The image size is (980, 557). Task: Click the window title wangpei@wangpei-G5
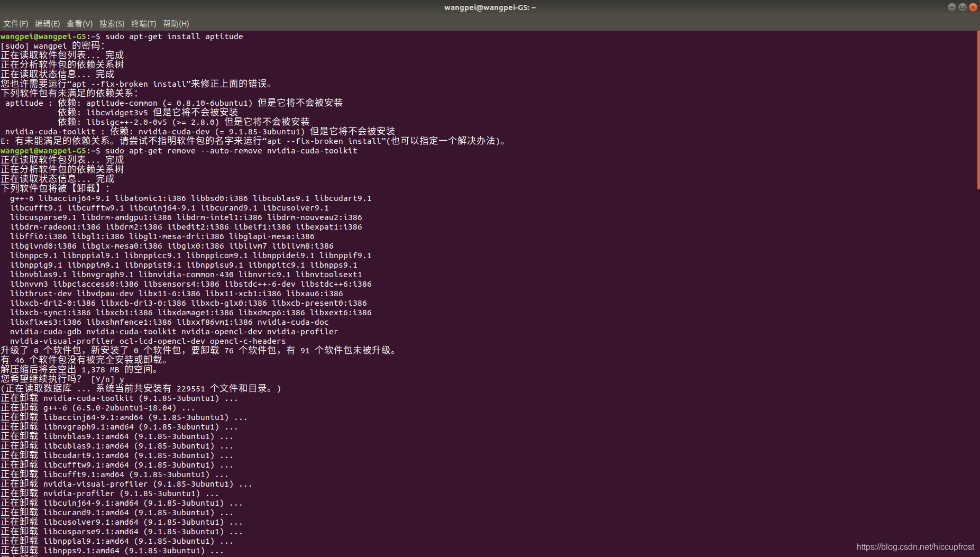[x=490, y=7]
